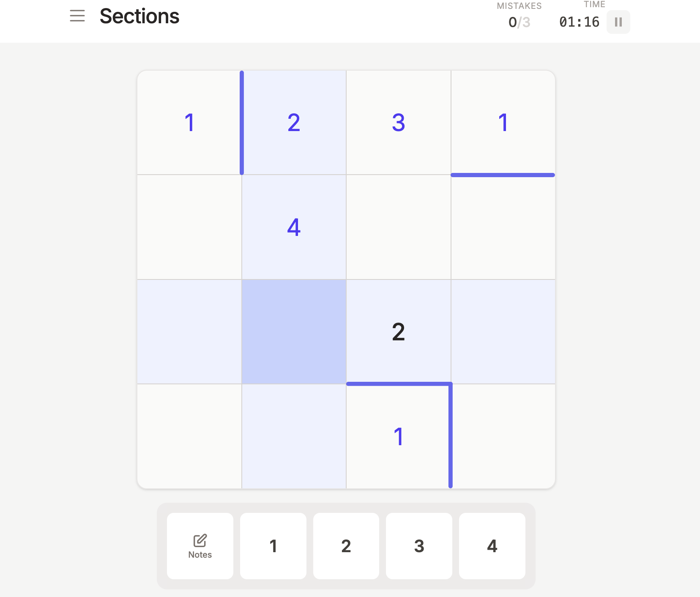Click the cell with the blue 4

point(293,227)
